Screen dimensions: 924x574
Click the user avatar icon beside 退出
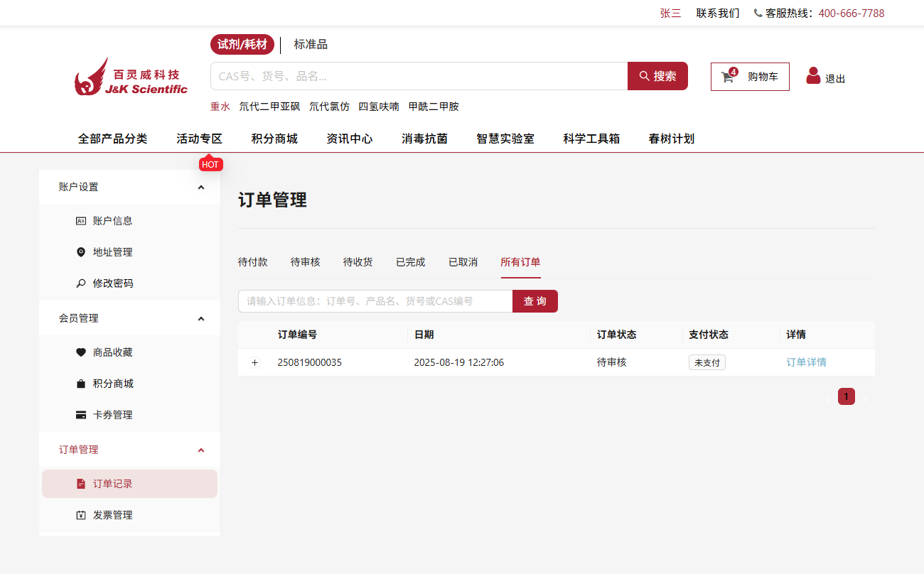813,76
